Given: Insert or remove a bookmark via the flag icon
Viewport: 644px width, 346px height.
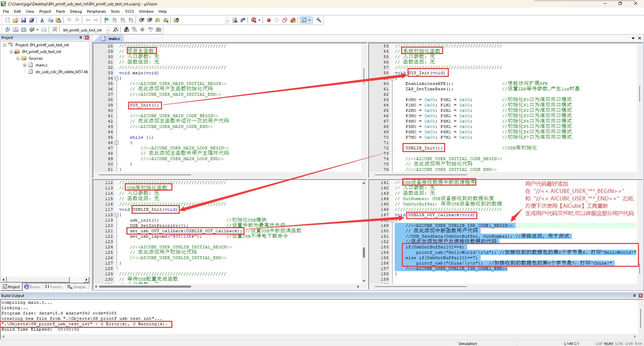Looking at the screenshot, I should pyautogui.click(x=107, y=20).
